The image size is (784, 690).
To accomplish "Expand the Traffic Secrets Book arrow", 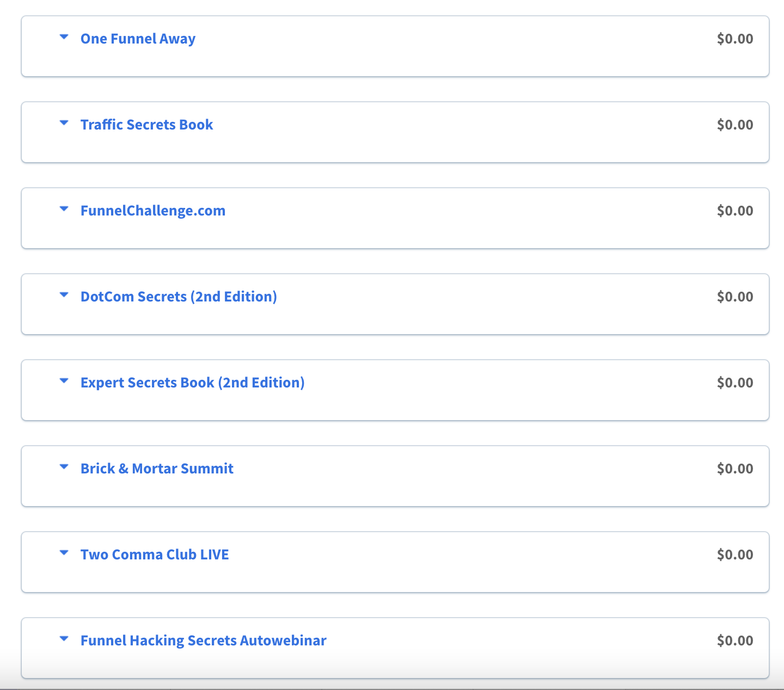I will point(64,123).
